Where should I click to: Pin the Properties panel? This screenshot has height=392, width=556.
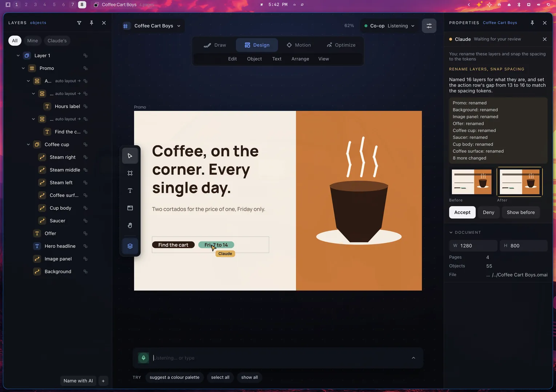[532, 23]
